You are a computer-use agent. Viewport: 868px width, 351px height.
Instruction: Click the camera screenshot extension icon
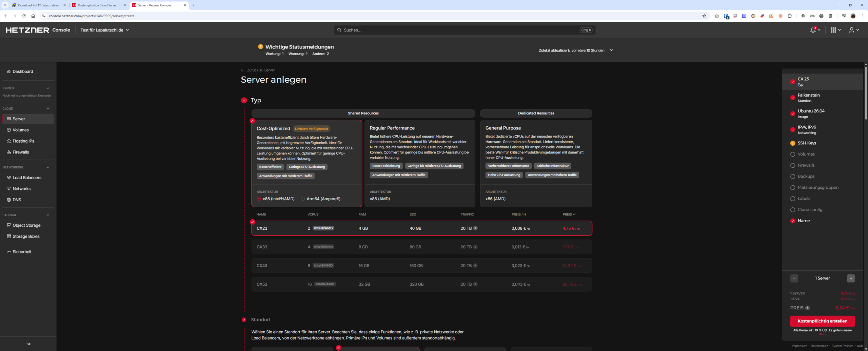(717, 16)
